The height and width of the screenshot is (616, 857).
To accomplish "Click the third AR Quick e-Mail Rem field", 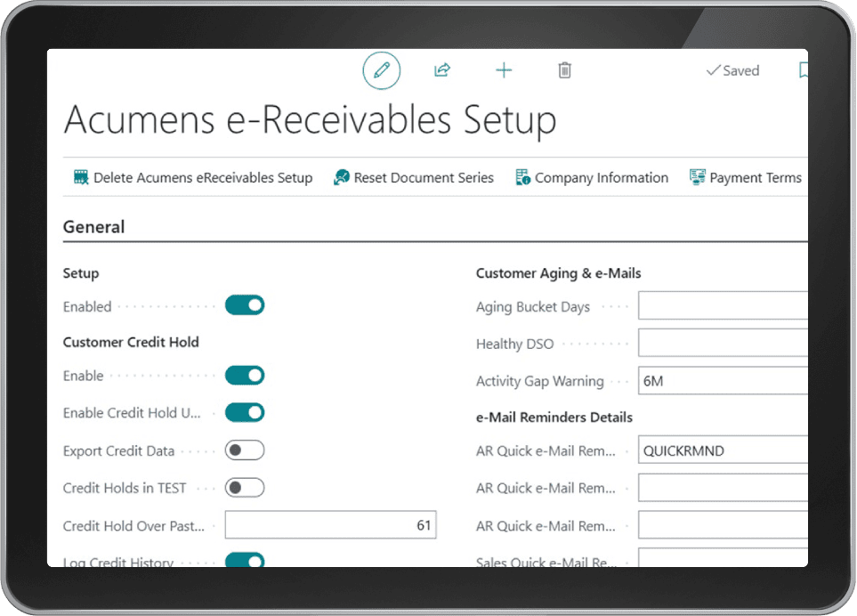I will tap(724, 524).
